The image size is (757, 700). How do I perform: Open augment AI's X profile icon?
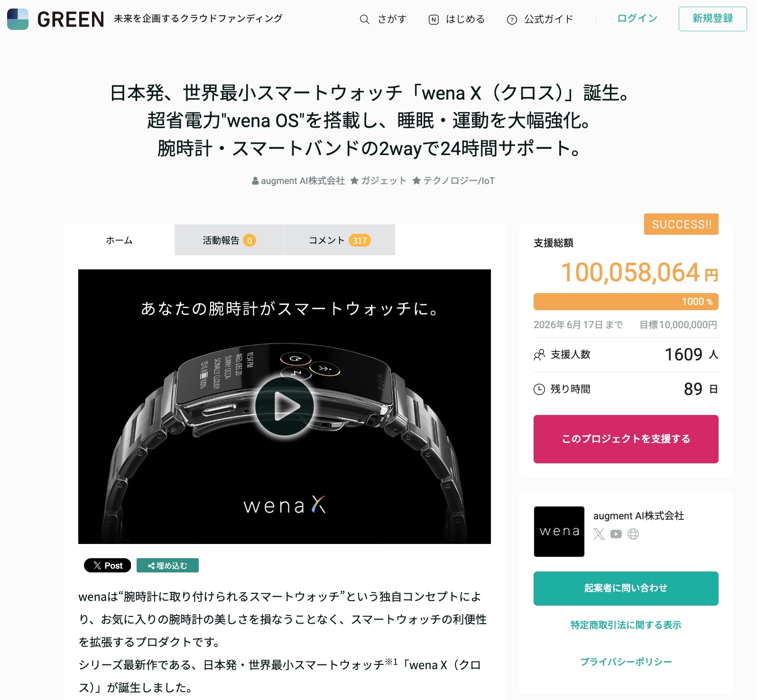(599, 534)
